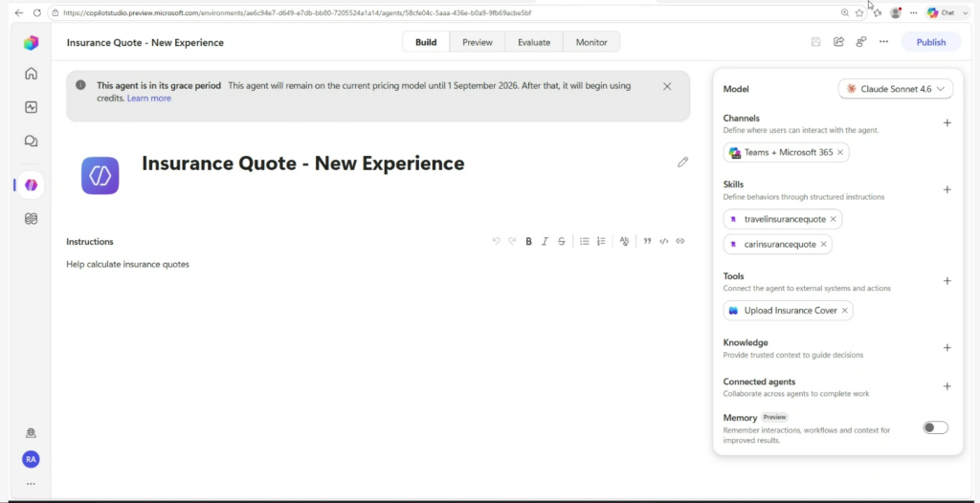Open browser settings ellipsis menu

pos(913,12)
